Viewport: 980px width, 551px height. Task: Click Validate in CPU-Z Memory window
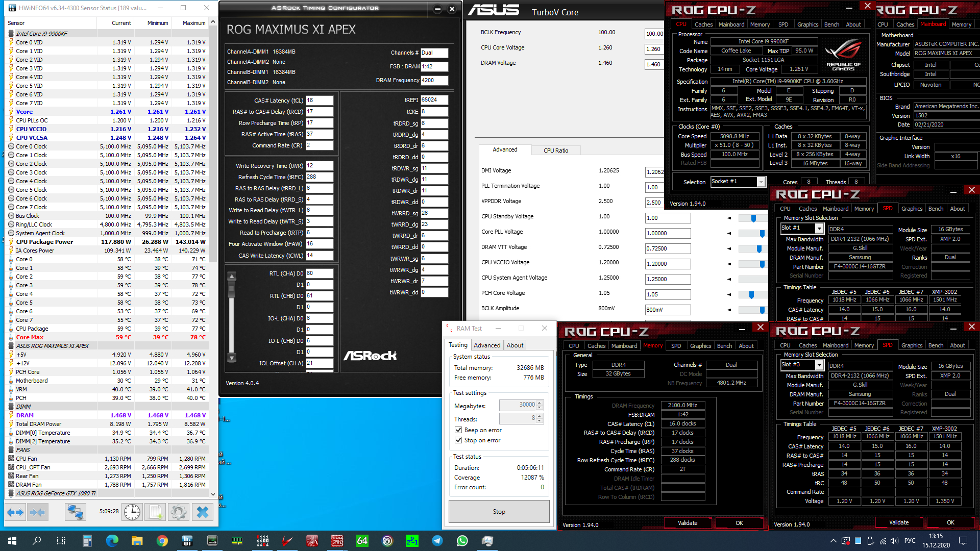pyautogui.click(x=687, y=523)
